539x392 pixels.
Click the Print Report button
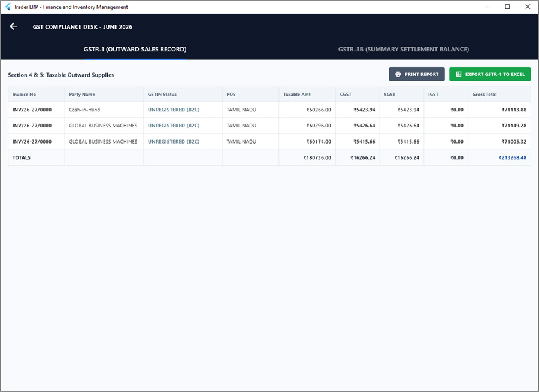tap(417, 74)
